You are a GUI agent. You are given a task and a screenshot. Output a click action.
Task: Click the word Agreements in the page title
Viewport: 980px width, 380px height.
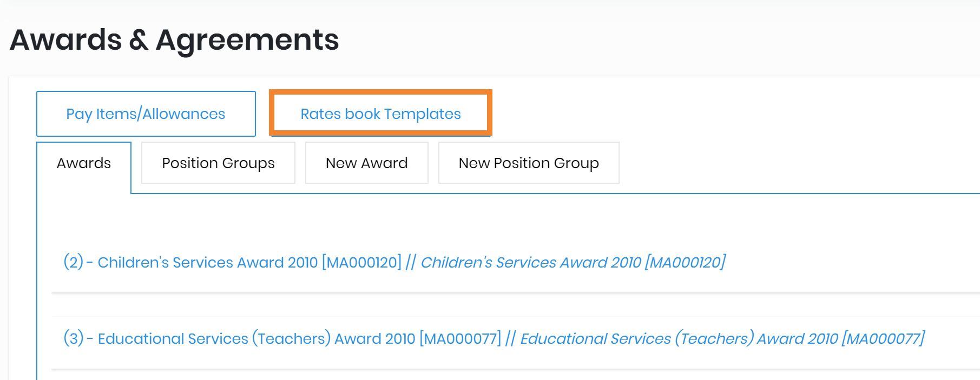click(x=247, y=40)
